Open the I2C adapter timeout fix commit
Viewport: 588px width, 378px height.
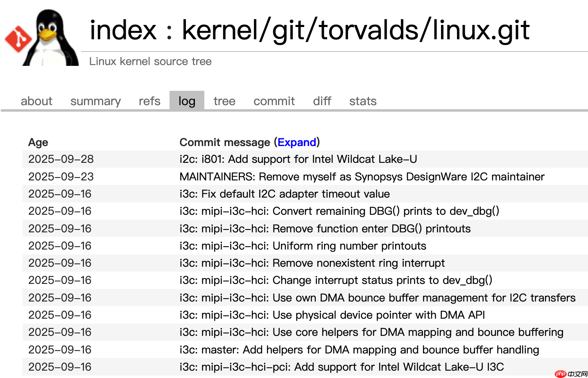(x=285, y=193)
